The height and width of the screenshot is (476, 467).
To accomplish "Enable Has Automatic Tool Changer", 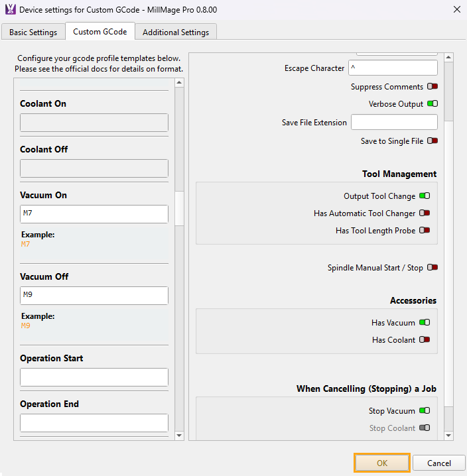I will pos(425,213).
